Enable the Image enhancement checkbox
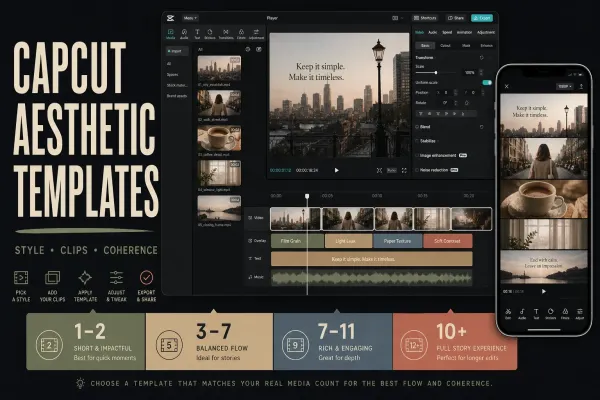The height and width of the screenshot is (400, 600). 417,155
